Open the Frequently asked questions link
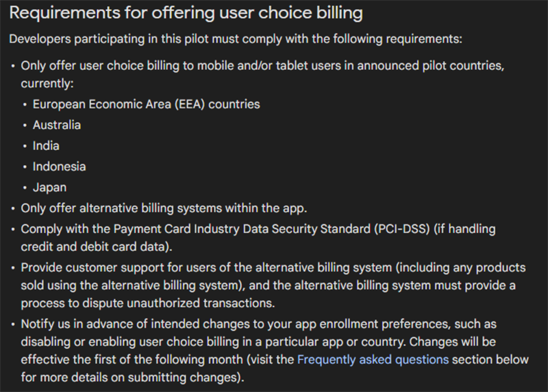This screenshot has width=548, height=392. 373,359
